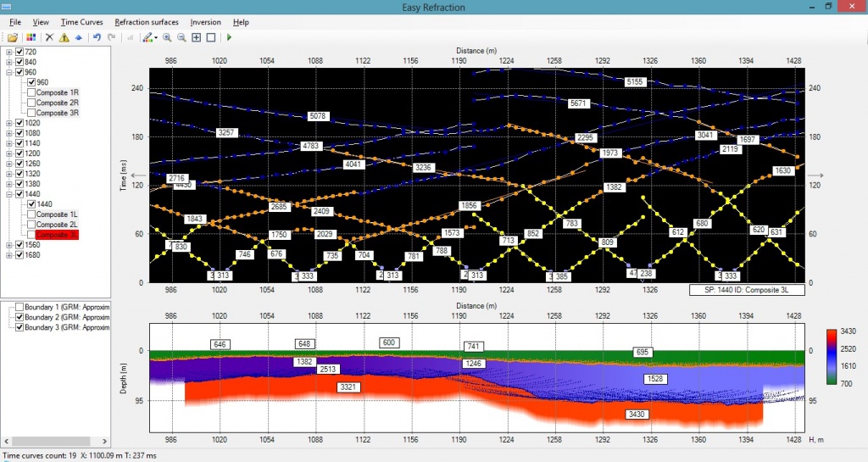
Task: Open the color palette grid icon
Action: coord(31,37)
